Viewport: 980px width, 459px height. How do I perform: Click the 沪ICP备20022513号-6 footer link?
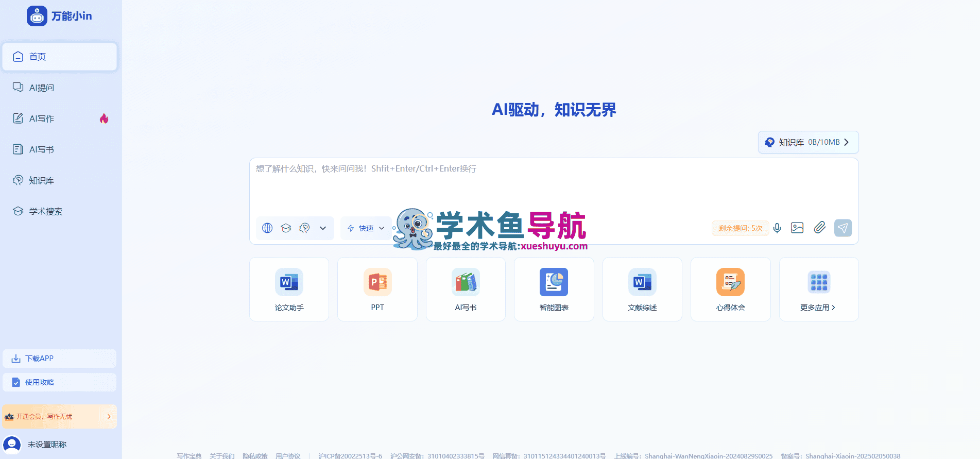(x=350, y=456)
